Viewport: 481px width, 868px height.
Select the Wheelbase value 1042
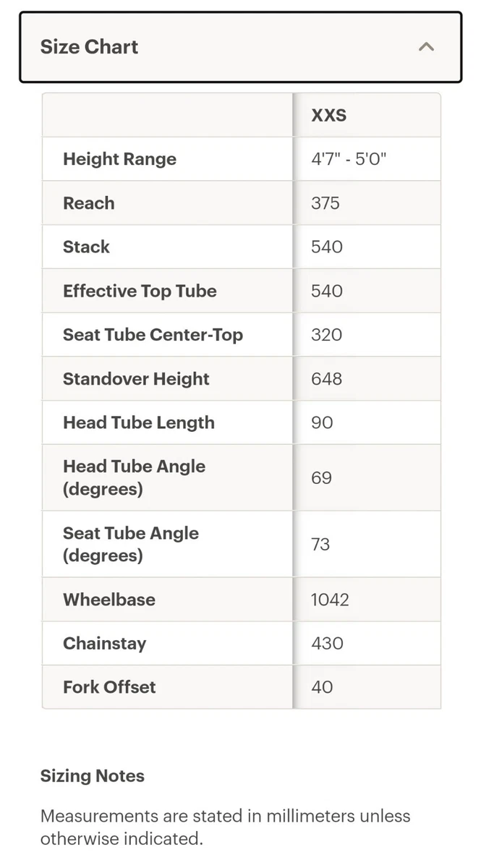[x=330, y=600]
